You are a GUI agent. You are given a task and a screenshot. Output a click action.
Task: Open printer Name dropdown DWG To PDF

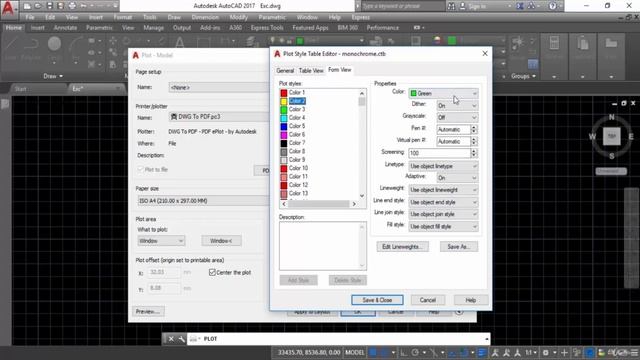219,117
